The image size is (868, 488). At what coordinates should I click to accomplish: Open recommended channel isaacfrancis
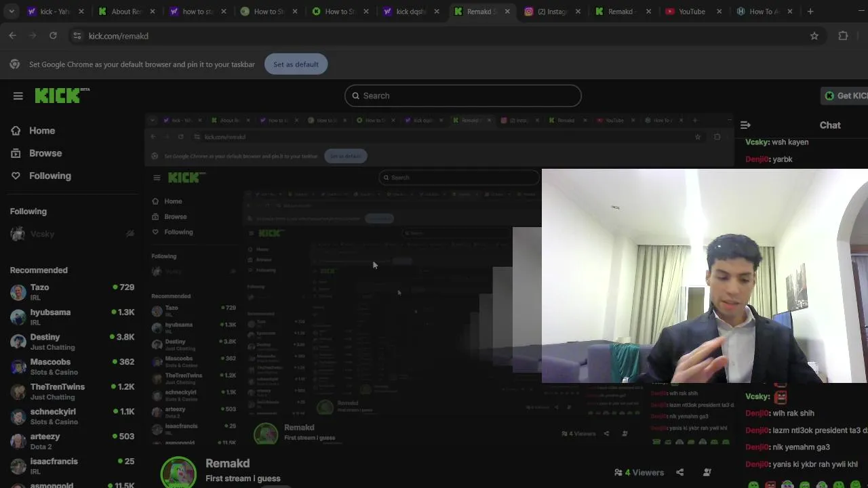pos(72,466)
